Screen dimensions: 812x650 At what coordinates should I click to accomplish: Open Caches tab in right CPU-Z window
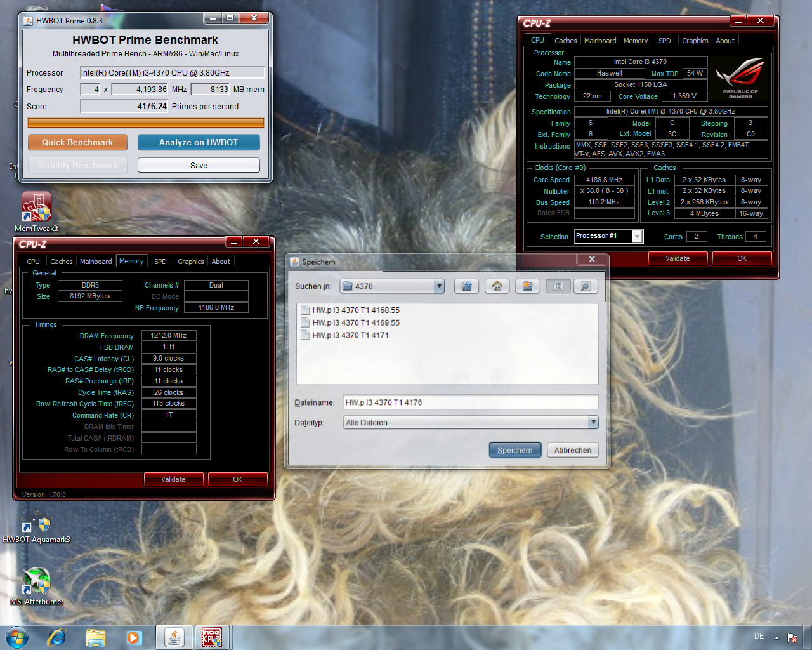click(x=565, y=41)
